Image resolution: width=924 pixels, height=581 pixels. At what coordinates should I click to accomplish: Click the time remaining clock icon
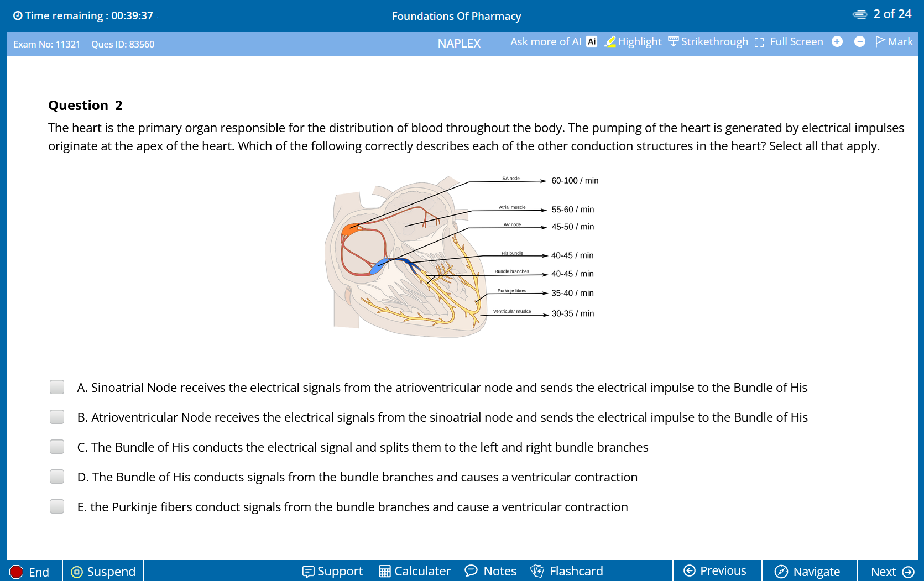[18, 15]
